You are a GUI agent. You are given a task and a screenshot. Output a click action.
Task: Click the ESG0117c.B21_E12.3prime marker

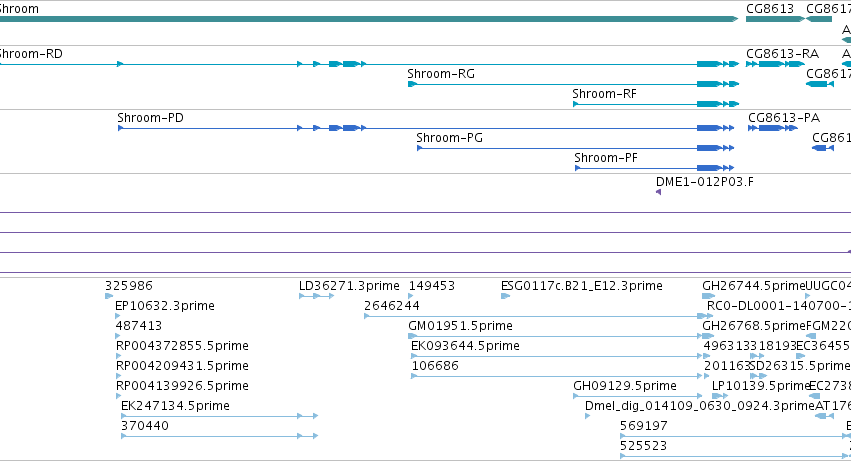point(505,296)
